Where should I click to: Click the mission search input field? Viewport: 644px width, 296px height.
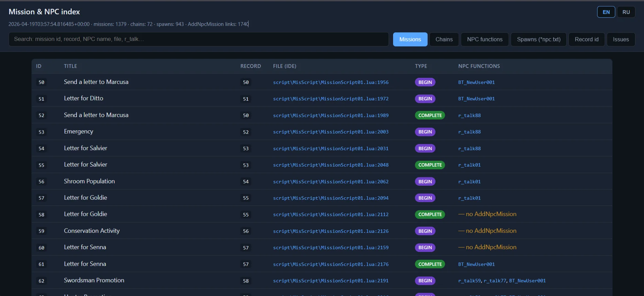point(198,39)
